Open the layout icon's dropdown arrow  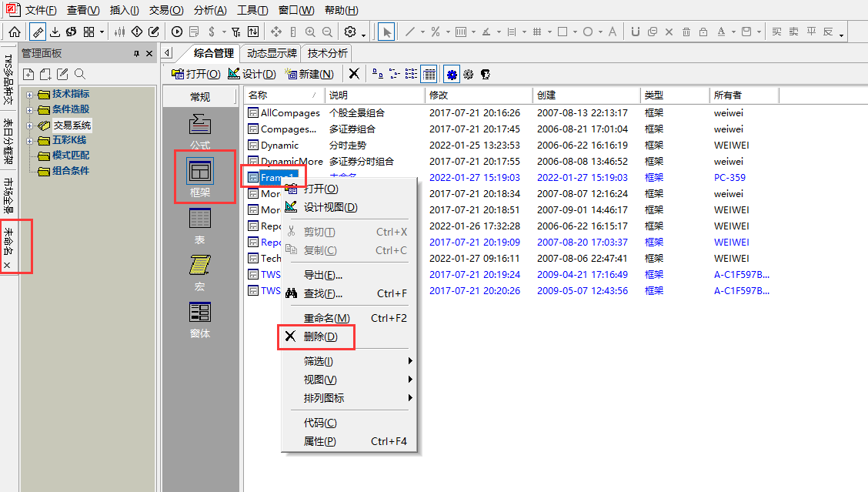coord(102,32)
